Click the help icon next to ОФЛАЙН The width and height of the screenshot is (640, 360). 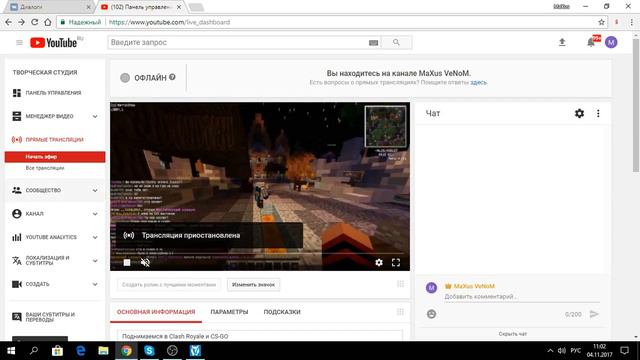pyautogui.click(x=172, y=77)
